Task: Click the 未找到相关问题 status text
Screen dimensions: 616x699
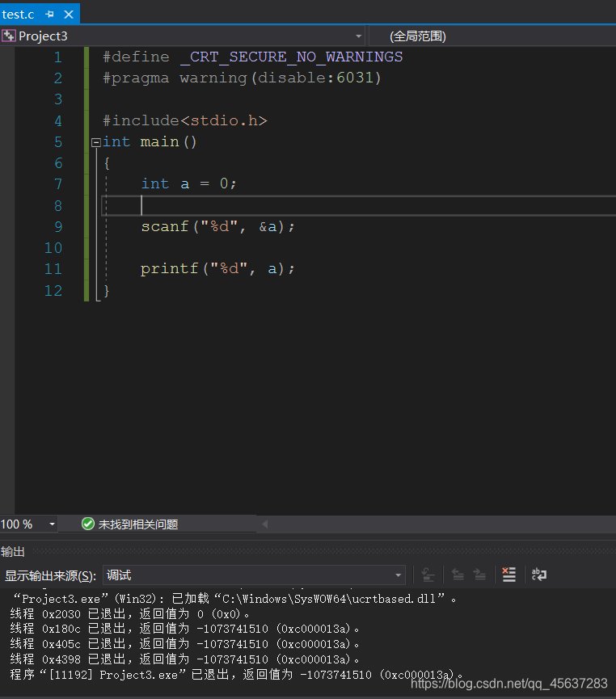Action: tap(138, 524)
